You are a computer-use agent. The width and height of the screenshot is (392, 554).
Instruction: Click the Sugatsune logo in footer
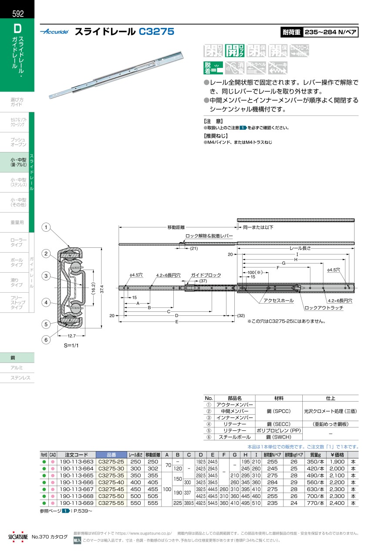point(18,537)
